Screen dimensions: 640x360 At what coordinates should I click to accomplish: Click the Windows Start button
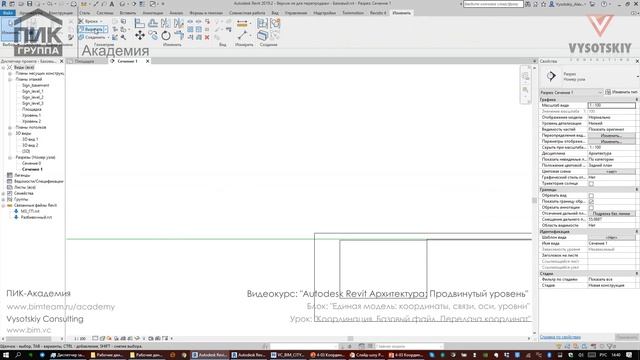6,355
